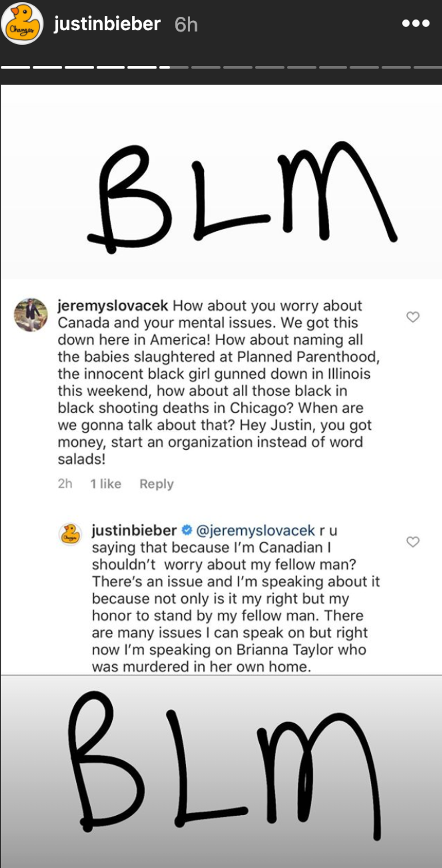The image size is (442, 868).
Task: Tap the duck profile picture in story header
Action: [22, 24]
